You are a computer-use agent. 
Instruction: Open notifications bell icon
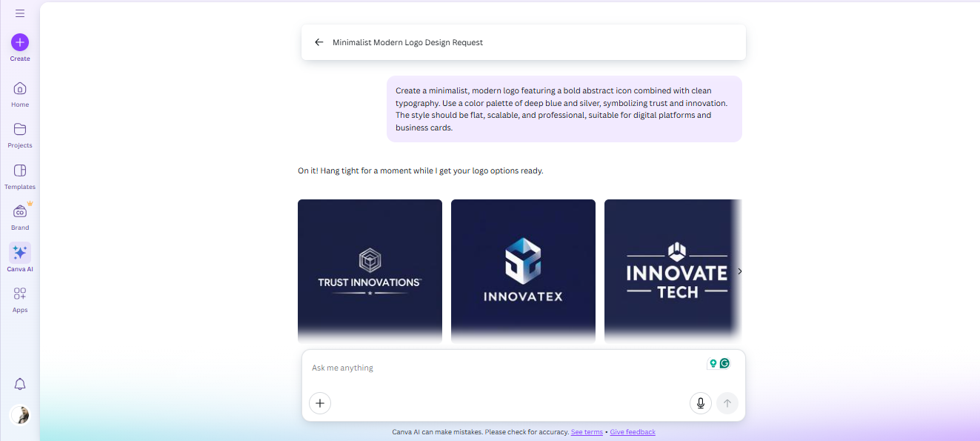(20, 384)
